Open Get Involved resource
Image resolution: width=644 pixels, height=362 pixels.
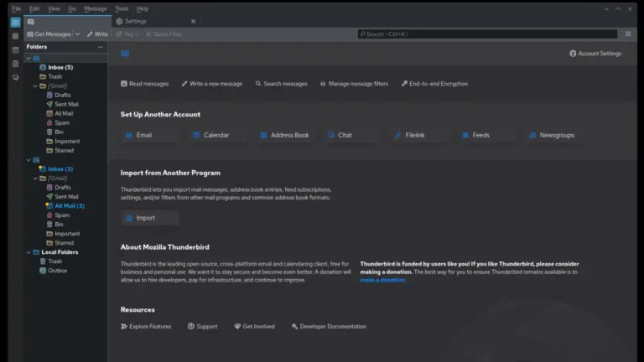tap(254, 326)
